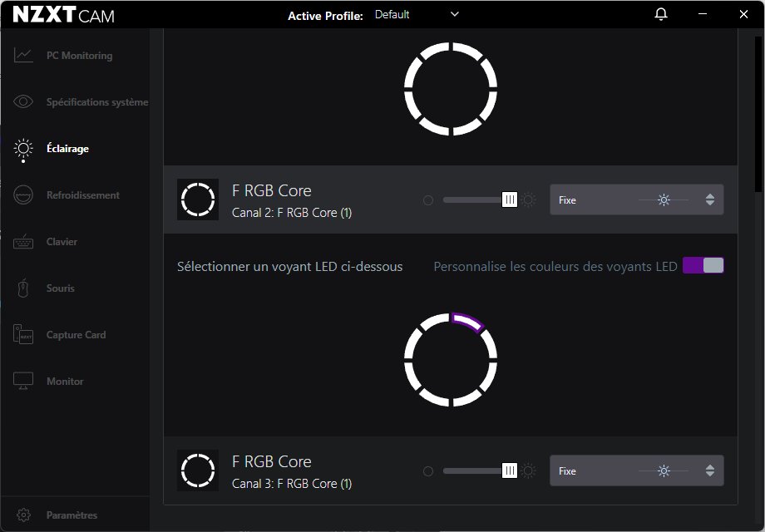Screen dimensions: 765x532
Task: Open the notification bell
Action: coord(660,14)
